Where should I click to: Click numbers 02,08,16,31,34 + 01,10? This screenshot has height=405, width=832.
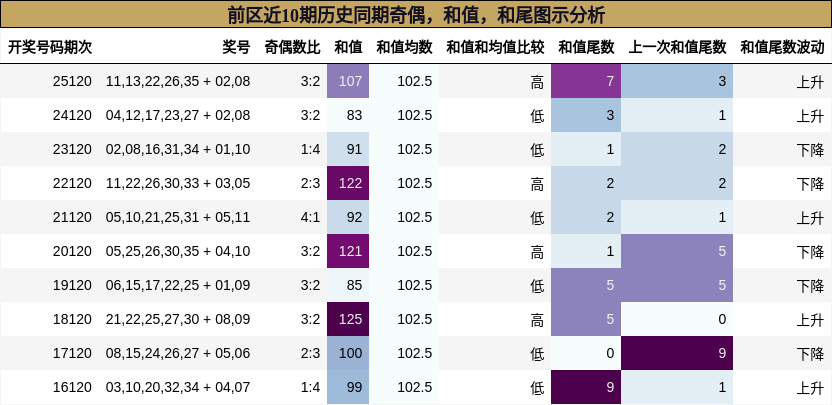point(178,149)
